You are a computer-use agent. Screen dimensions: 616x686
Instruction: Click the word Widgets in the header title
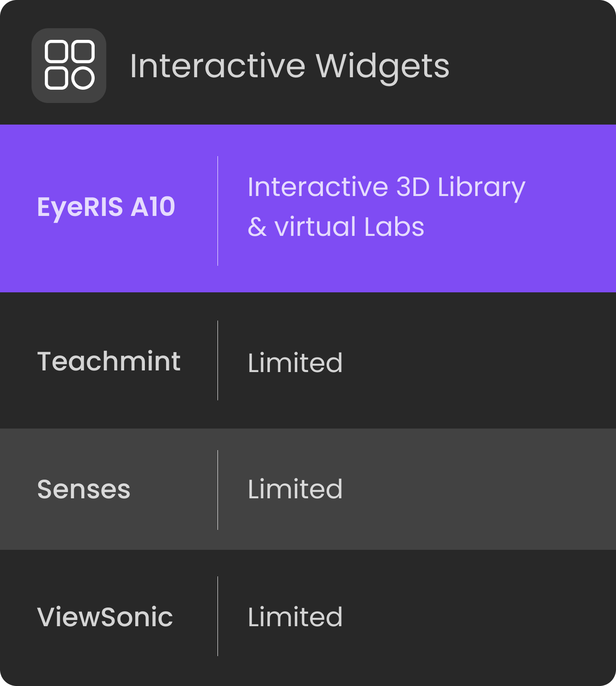click(382, 66)
